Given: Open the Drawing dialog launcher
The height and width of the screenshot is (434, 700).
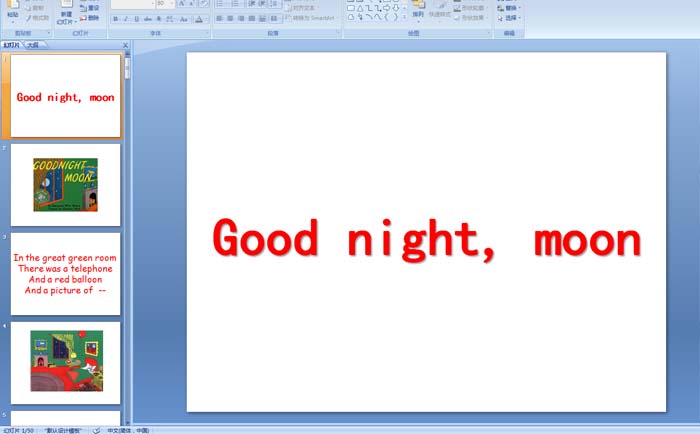Looking at the screenshot, I should 488,33.
